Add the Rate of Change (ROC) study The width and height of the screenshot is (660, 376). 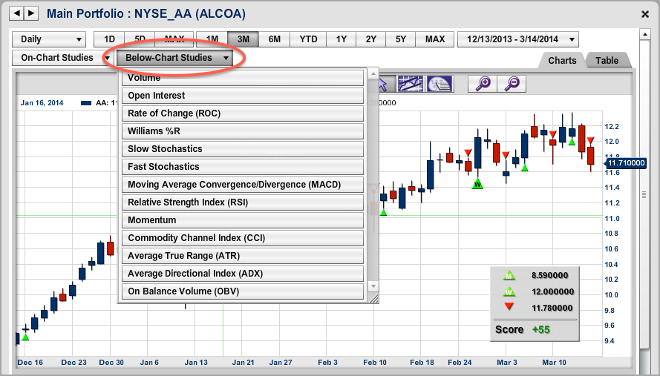point(243,113)
